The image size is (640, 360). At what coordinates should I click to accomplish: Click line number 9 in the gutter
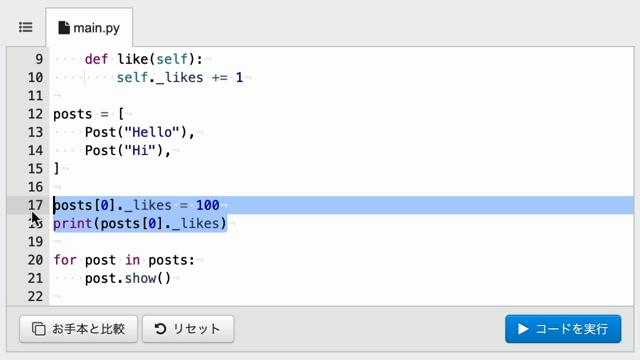click(39, 59)
